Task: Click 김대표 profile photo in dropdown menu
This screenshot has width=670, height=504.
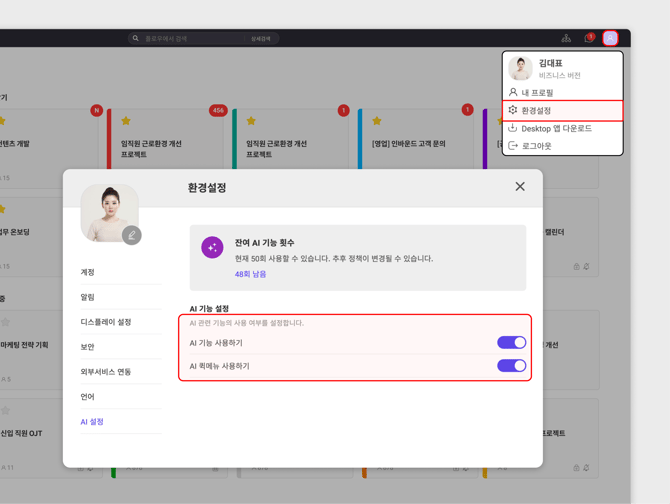Action: pos(520,68)
